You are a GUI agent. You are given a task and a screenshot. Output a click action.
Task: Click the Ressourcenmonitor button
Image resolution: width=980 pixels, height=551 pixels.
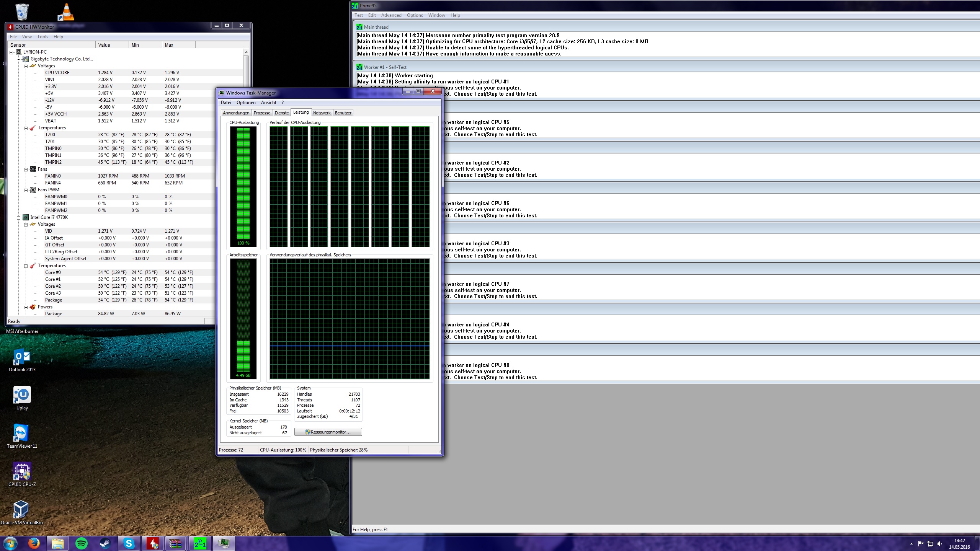(328, 432)
